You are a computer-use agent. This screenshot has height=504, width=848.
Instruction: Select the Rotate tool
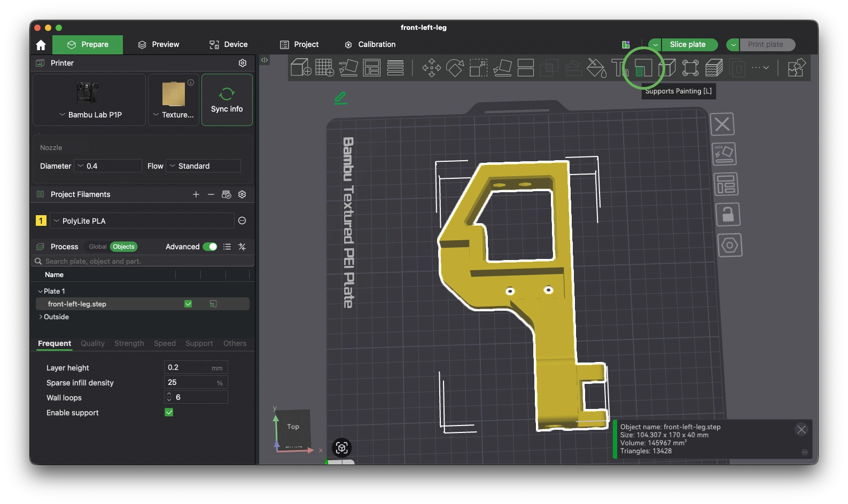pos(455,68)
